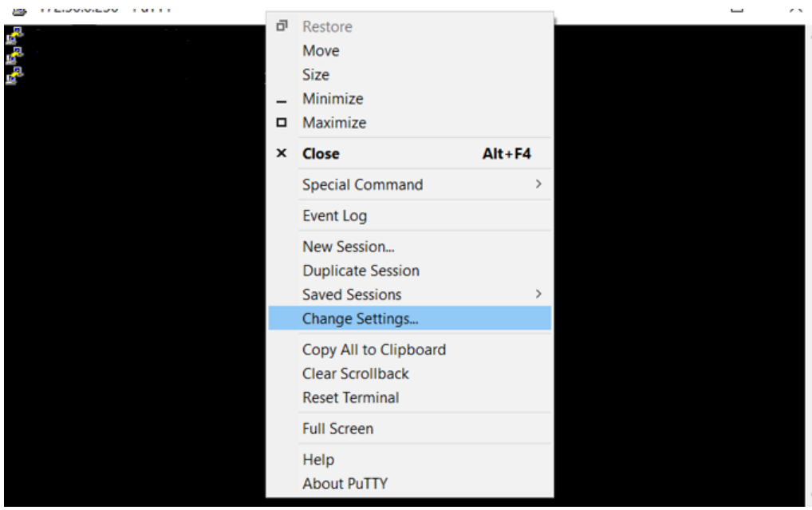Viewport: 812px width, 510px height.
Task: Click the X icon next to Close
Action: pos(282,153)
